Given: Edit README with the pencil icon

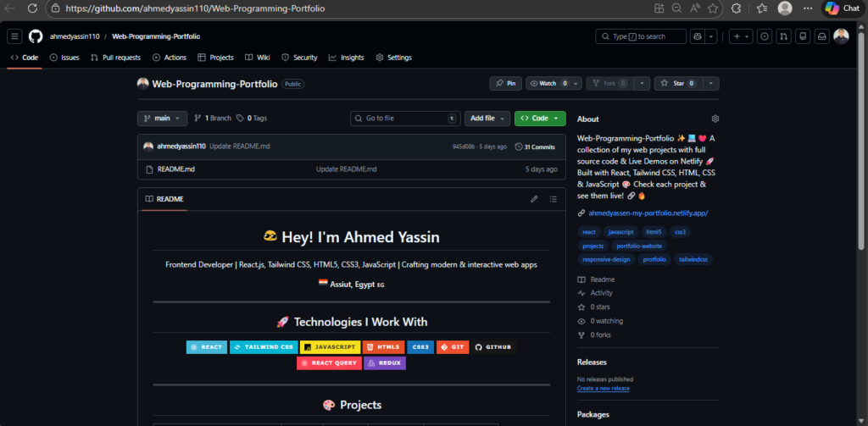Looking at the screenshot, I should coord(534,199).
